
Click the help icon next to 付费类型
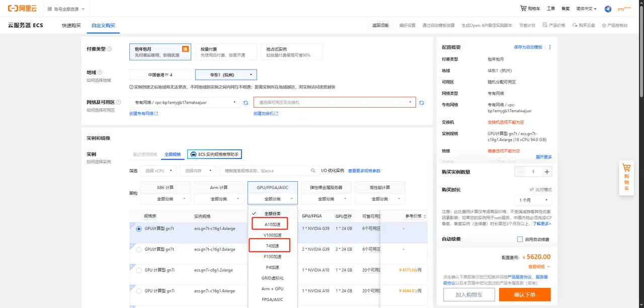(x=109, y=49)
